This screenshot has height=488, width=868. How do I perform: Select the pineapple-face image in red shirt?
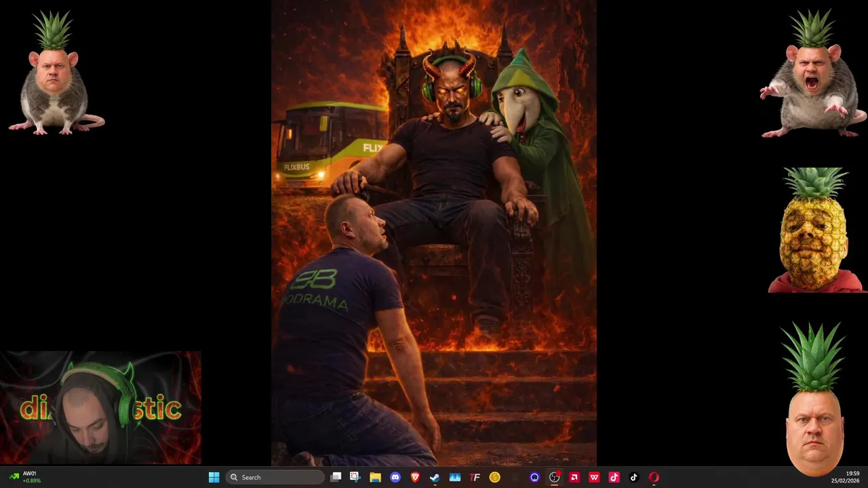click(818, 230)
